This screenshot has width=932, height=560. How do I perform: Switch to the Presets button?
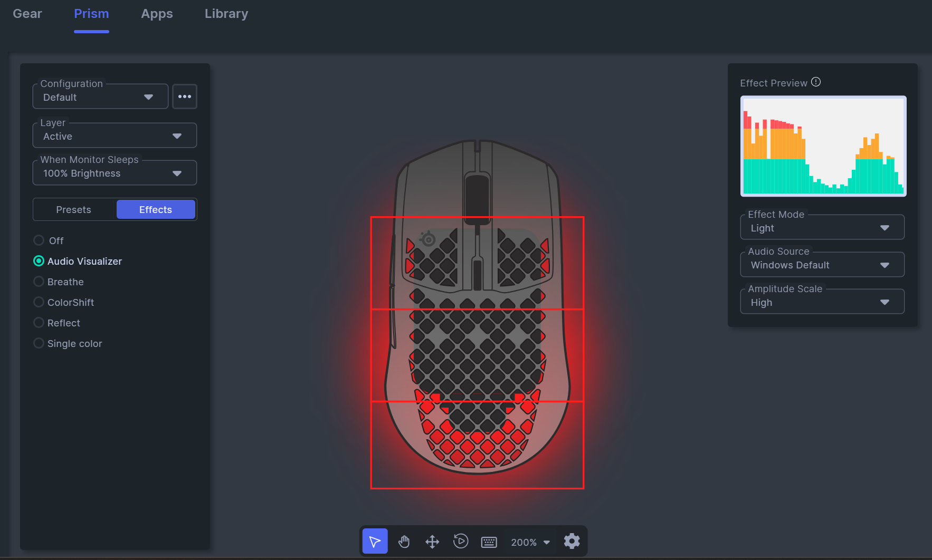(74, 209)
